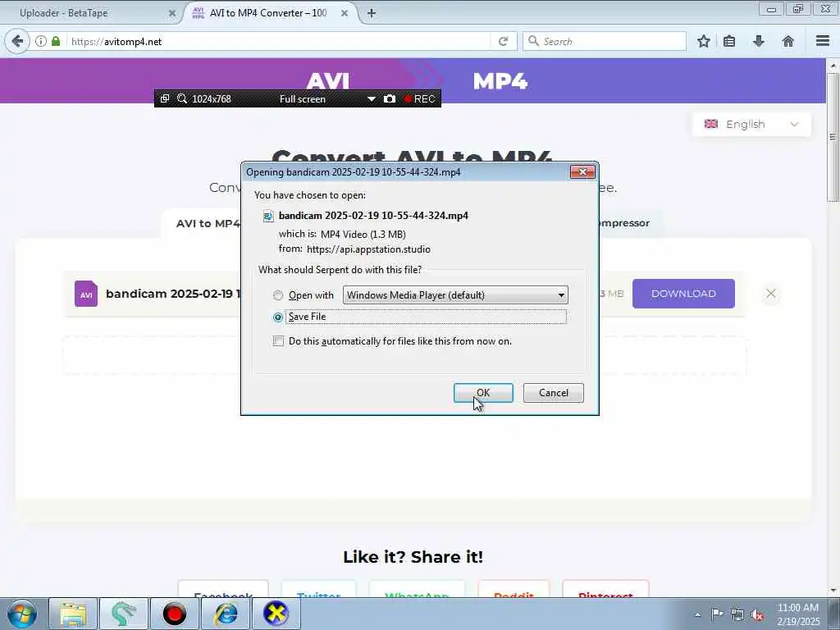Launch Internet Explorer from taskbar

pyautogui.click(x=226, y=614)
